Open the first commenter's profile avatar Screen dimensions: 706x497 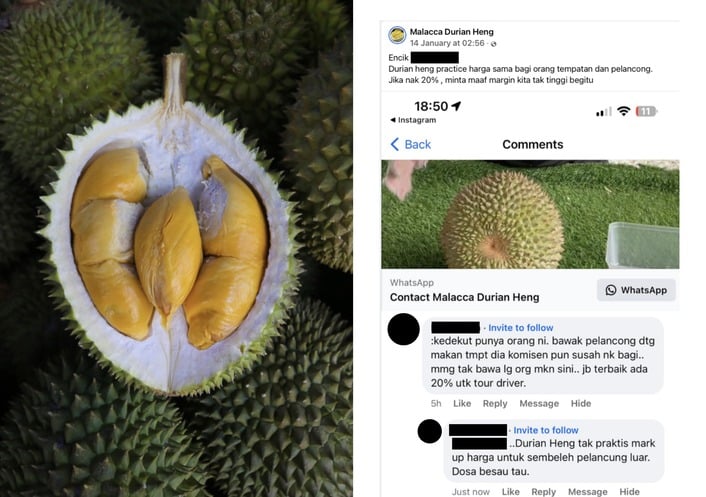click(x=403, y=329)
